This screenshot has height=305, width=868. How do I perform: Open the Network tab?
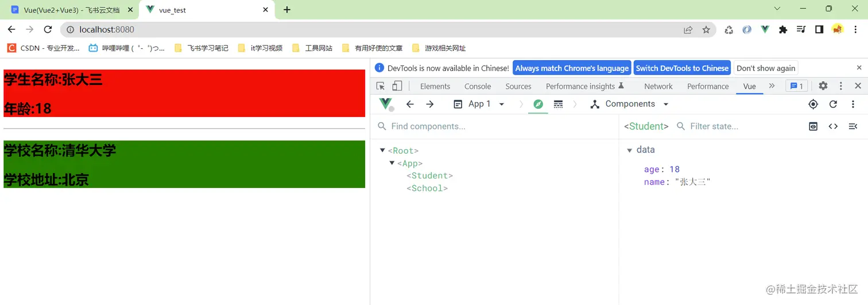tap(658, 86)
